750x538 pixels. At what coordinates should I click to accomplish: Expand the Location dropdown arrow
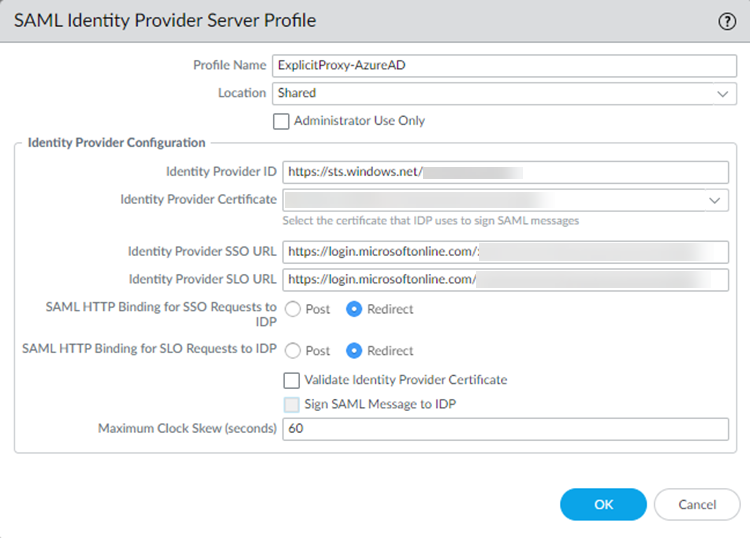tap(722, 93)
